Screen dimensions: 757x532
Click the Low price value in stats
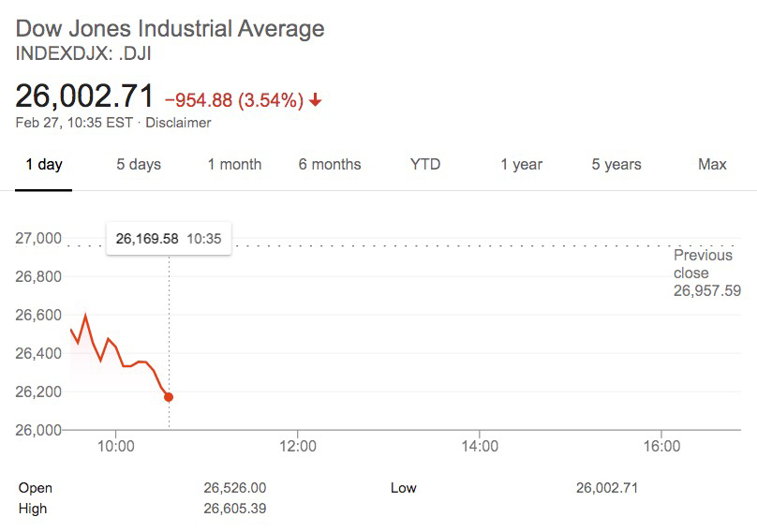(607, 488)
